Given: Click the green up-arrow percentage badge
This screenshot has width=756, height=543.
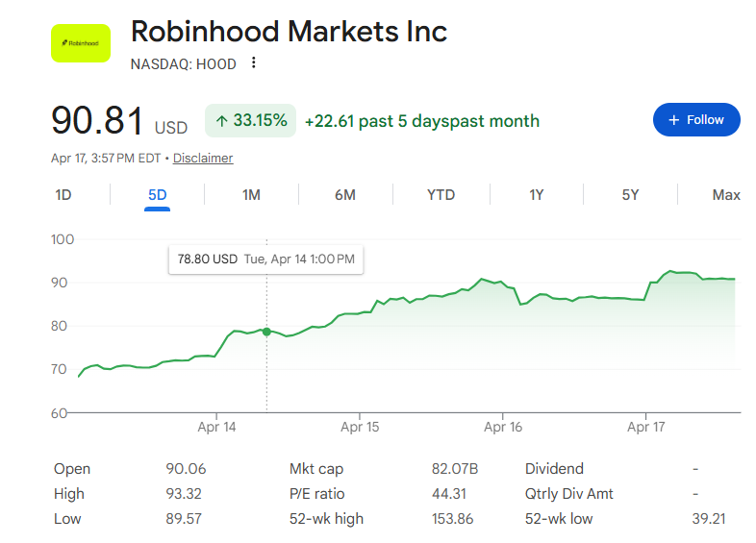Looking at the screenshot, I should [250, 121].
